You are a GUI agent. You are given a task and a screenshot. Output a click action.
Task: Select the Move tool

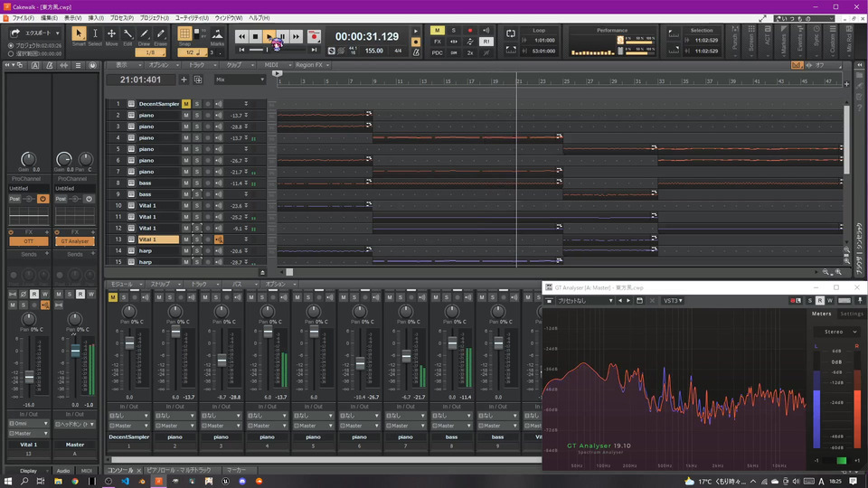click(x=111, y=34)
